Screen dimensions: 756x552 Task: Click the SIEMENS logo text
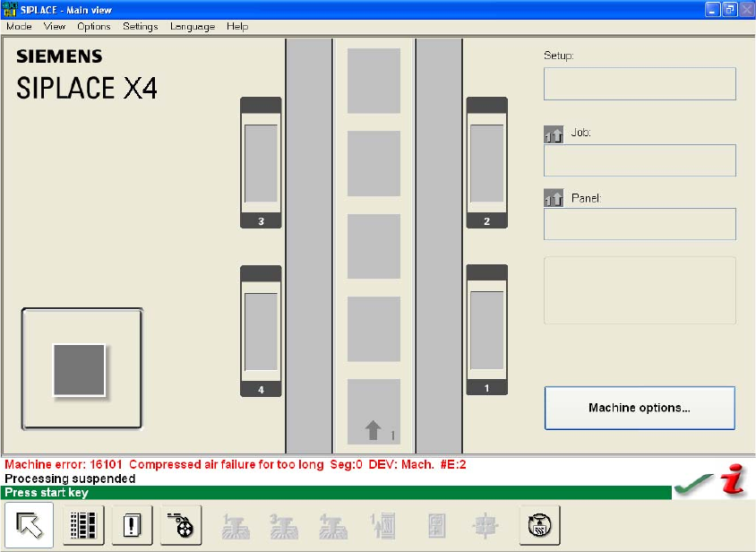point(59,56)
